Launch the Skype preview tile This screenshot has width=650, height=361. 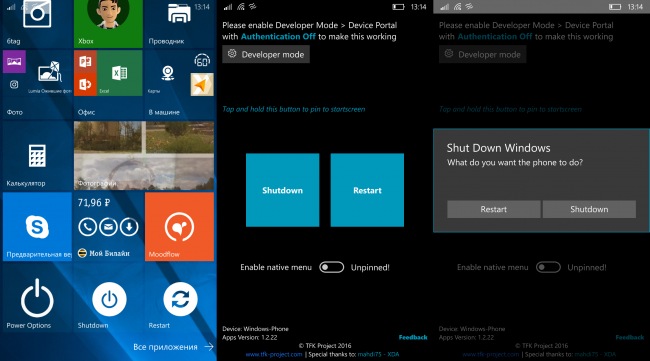[x=37, y=226]
